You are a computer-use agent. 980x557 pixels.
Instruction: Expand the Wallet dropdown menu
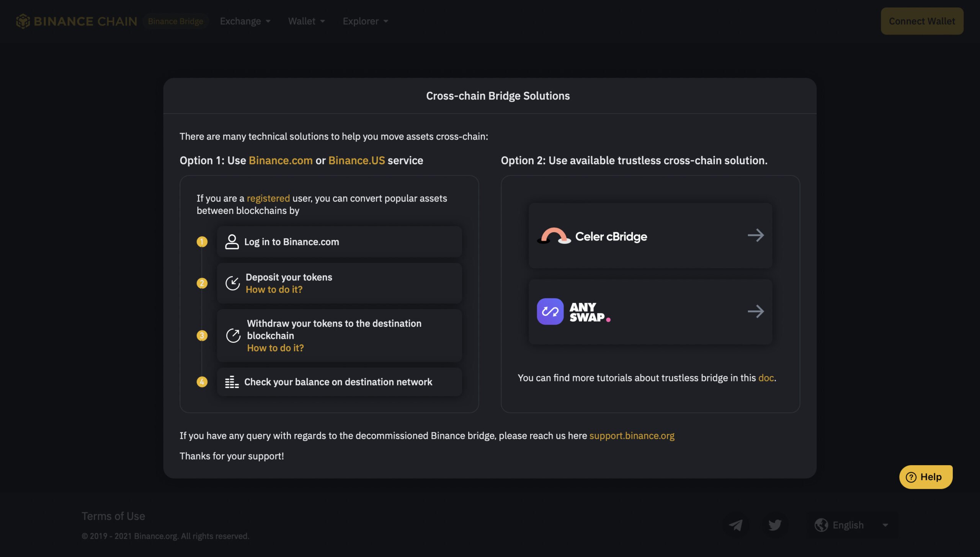[x=306, y=21]
